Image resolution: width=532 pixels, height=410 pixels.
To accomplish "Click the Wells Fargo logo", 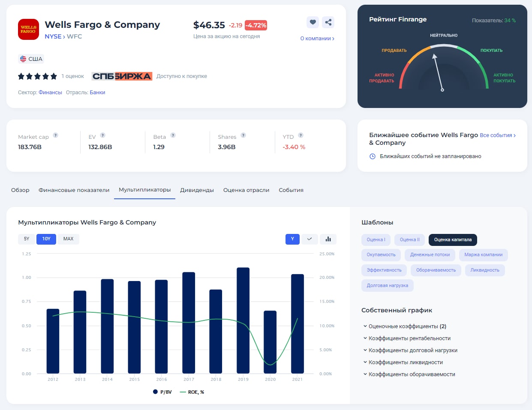I will tap(28, 29).
